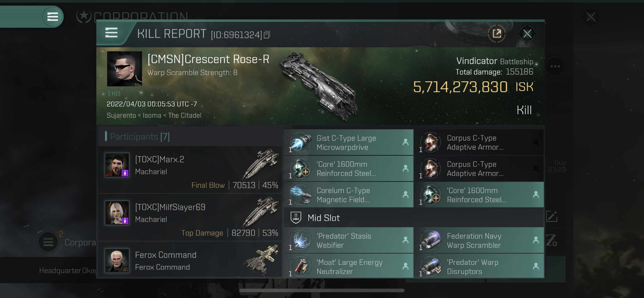The image size is (644, 298).
Task: Expand the Mid Slot section header
Action: pos(414,218)
